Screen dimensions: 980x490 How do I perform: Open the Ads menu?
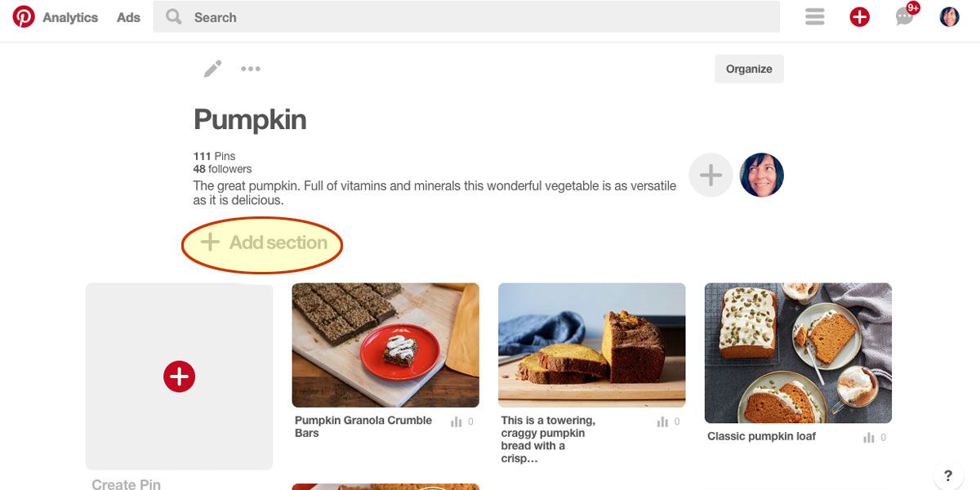point(127,16)
